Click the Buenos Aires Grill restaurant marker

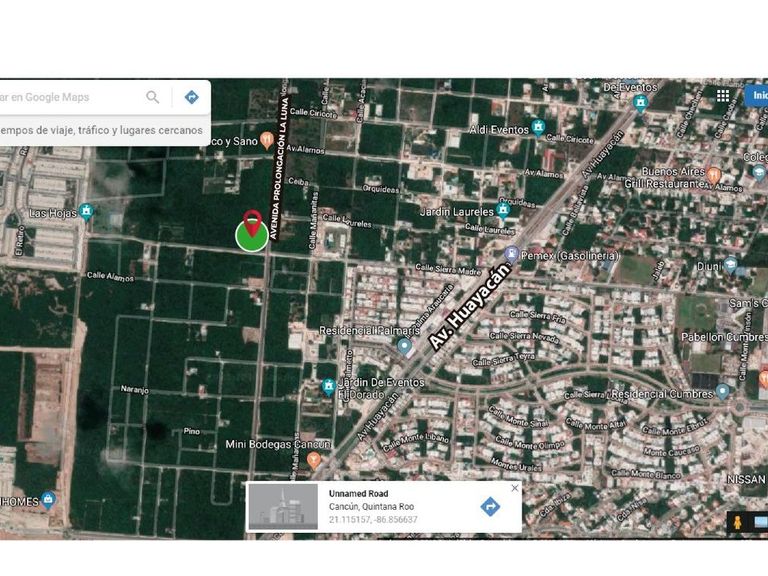click(714, 175)
